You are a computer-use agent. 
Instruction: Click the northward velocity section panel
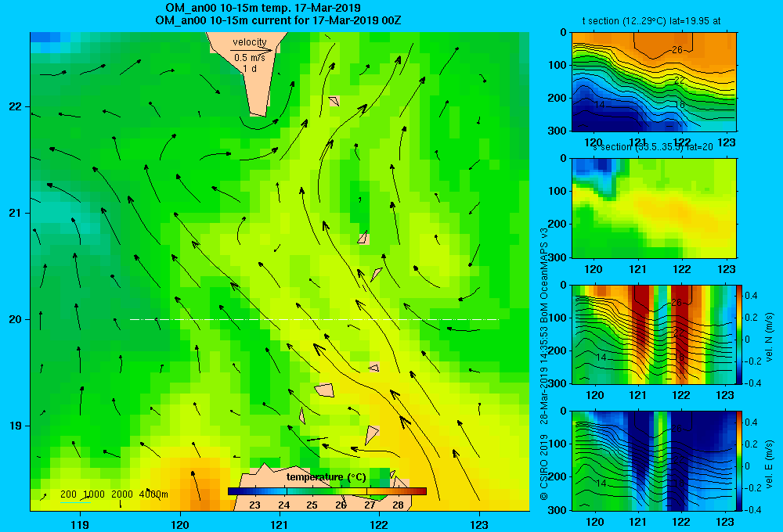[x=654, y=334]
